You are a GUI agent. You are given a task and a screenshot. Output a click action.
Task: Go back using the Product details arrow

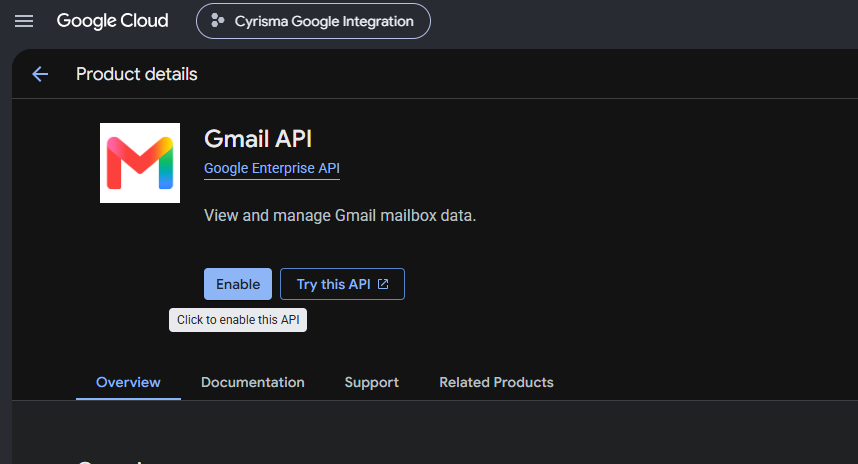click(40, 74)
